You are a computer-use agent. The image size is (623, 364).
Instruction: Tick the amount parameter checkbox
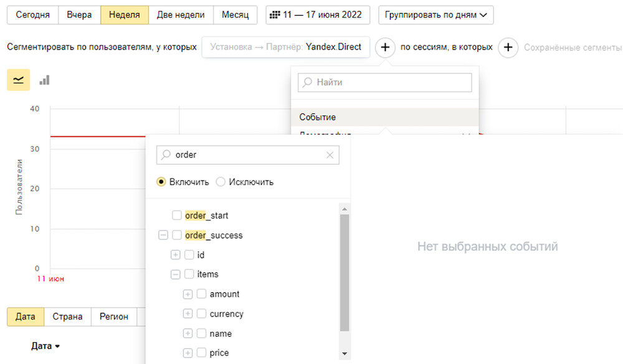click(201, 294)
